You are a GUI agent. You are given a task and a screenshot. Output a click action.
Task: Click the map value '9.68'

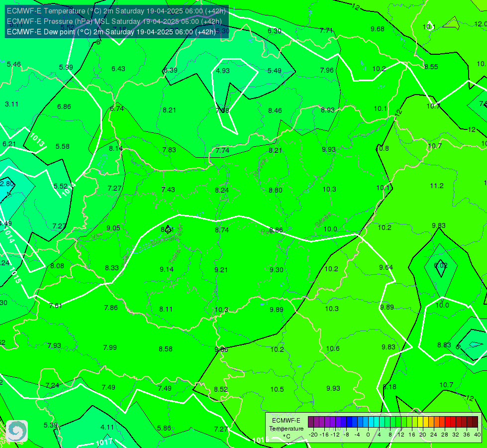[x=378, y=29]
